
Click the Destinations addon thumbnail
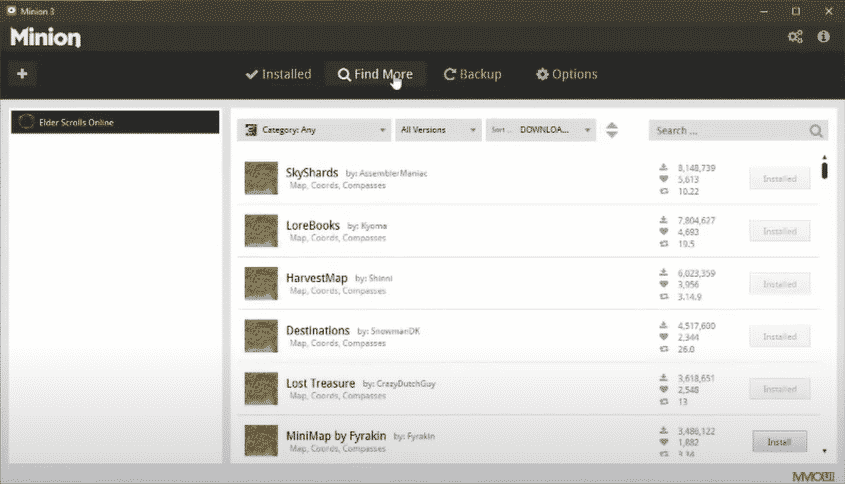click(x=261, y=336)
